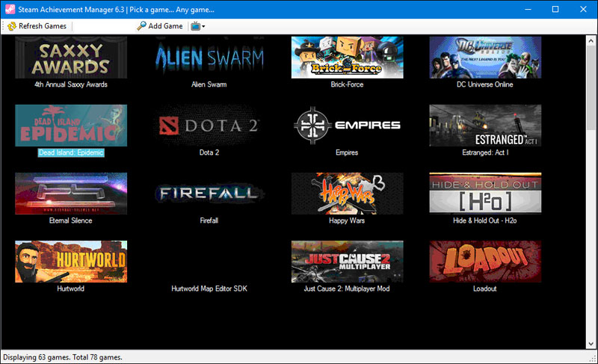Screen dimensions: 598x364
Task: Click the scrollbar up arrow
Action: pos(591,40)
